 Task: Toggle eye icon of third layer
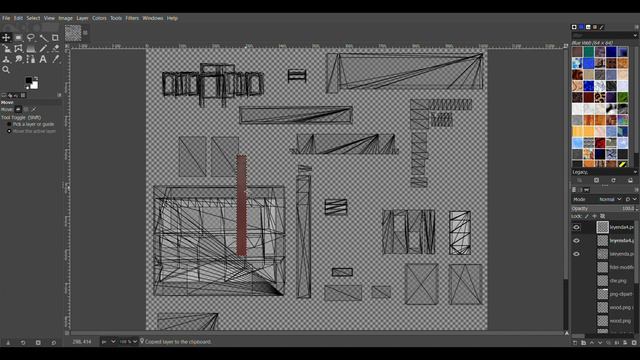tap(576, 254)
